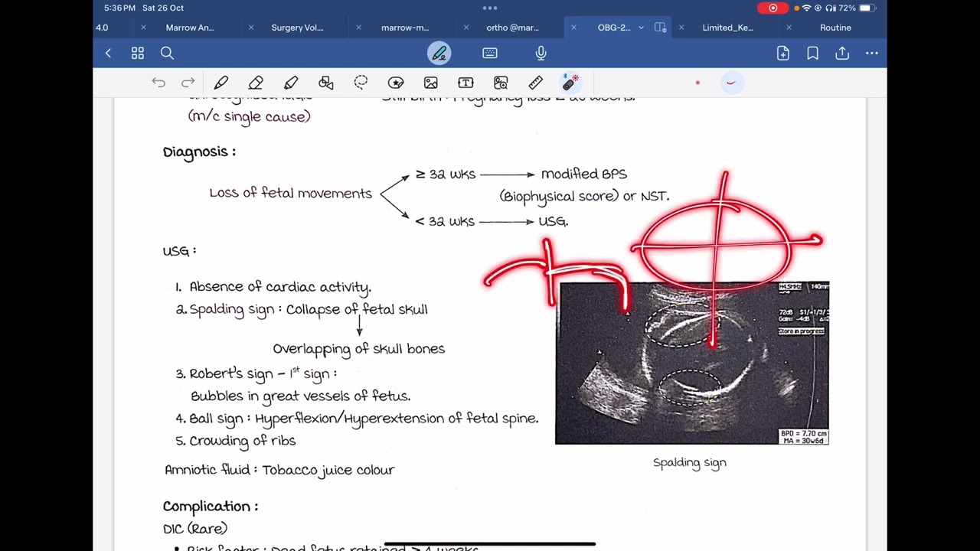Switch to the Surgery Vol... tab

click(297, 28)
